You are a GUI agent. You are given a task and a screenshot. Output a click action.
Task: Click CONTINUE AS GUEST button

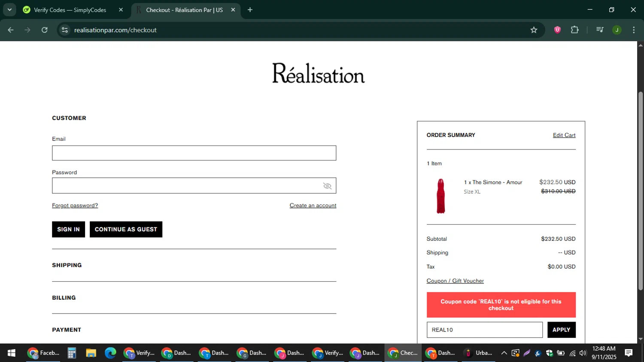[126, 229]
